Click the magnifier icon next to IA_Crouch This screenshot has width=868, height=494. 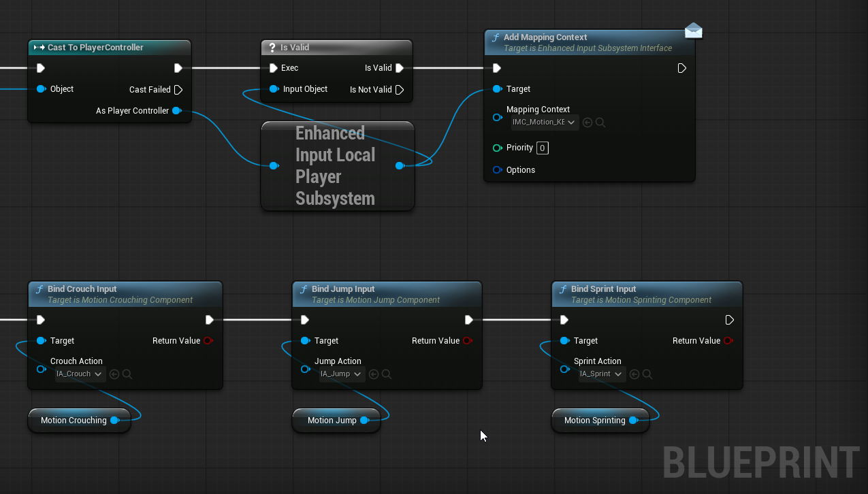pos(127,374)
